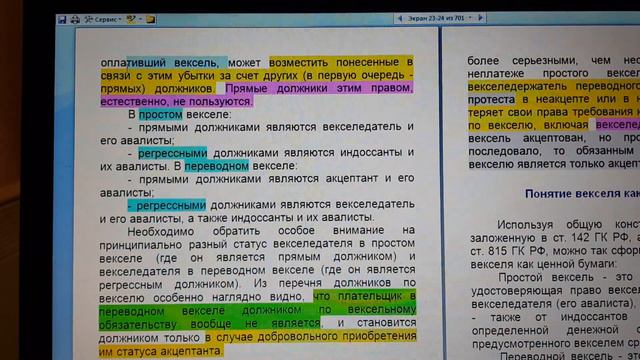Click the yellow highlighted text им статуса акцептанта
The image size is (640, 360).
point(161,351)
